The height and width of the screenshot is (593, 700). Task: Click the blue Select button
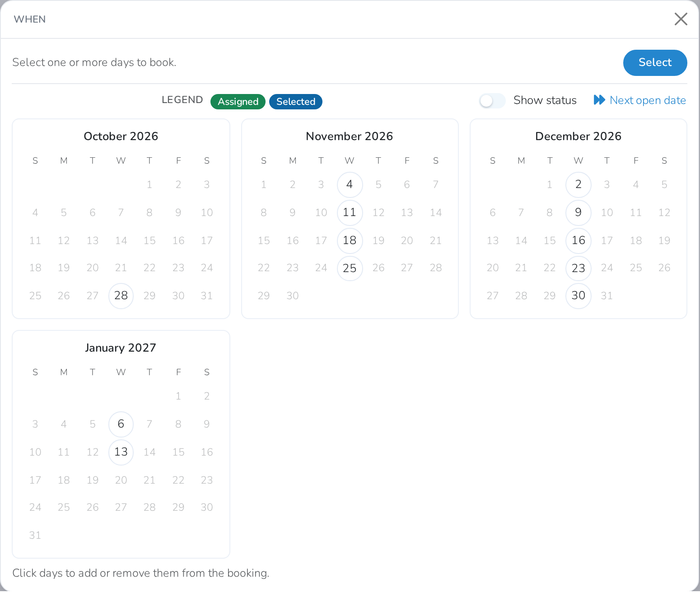point(655,63)
